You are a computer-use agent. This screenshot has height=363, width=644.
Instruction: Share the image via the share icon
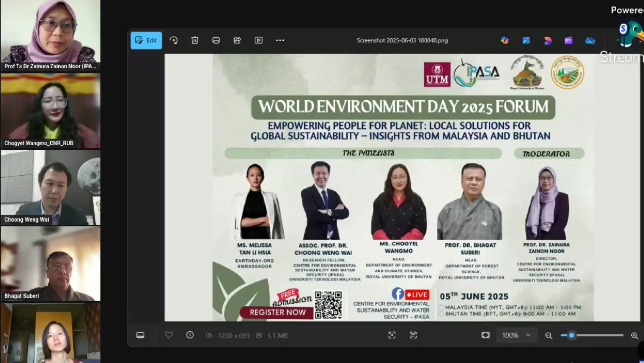tap(237, 40)
